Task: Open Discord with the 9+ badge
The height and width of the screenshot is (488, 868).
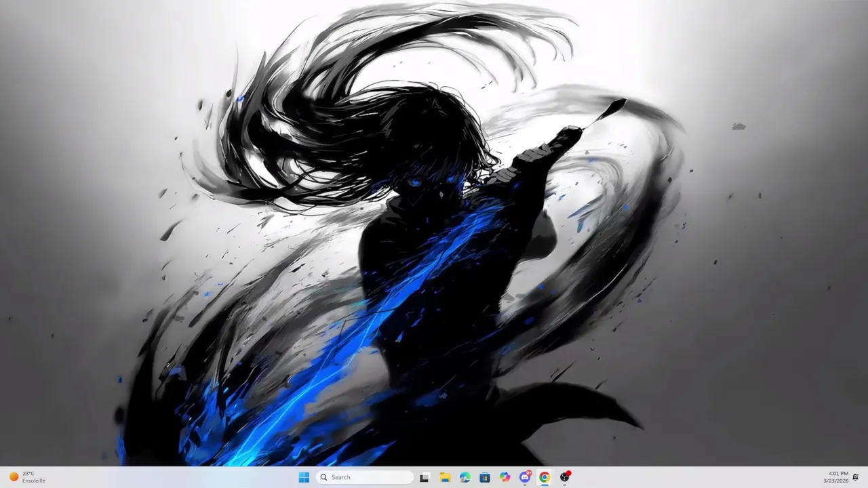Action: click(525, 477)
